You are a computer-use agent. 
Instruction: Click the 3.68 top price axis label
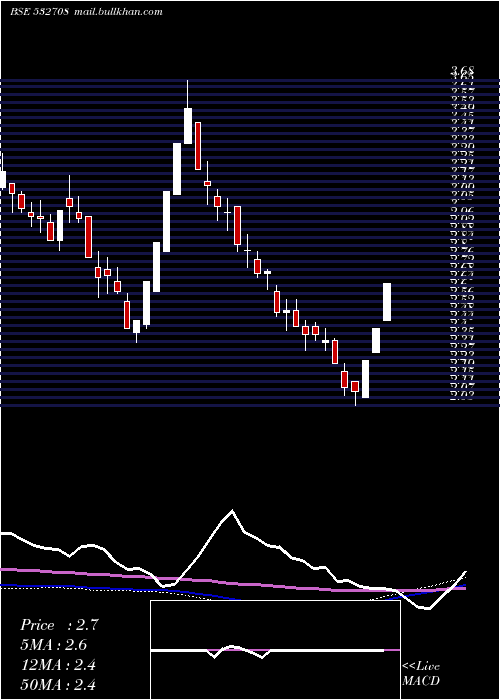[x=462, y=71]
